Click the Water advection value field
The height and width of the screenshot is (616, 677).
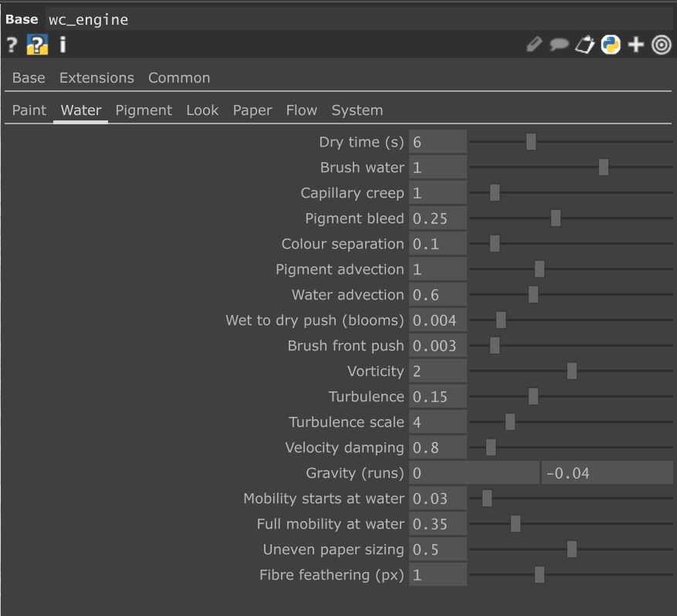(x=438, y=294)
